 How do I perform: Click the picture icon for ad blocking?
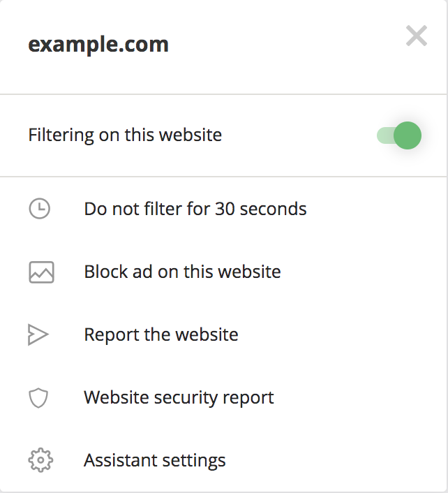pos(41,272)
